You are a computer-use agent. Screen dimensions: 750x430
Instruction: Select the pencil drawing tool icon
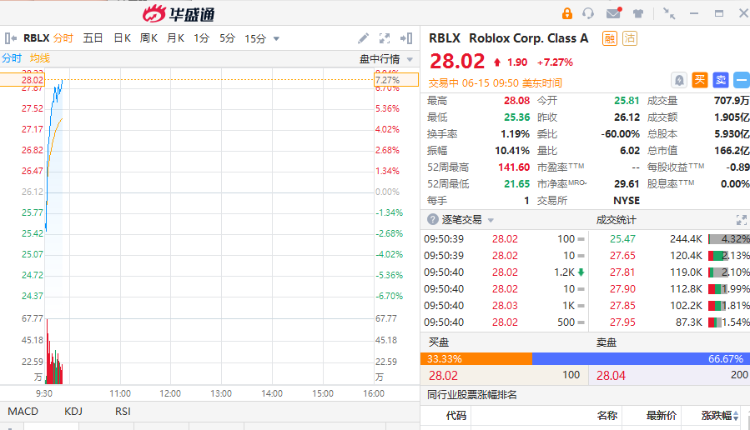click(x=364, y=38)
